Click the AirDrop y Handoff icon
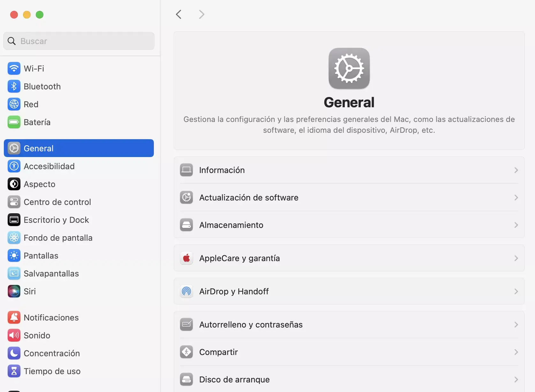Viewport: 535px width, 392px height. tap(186, 291)
